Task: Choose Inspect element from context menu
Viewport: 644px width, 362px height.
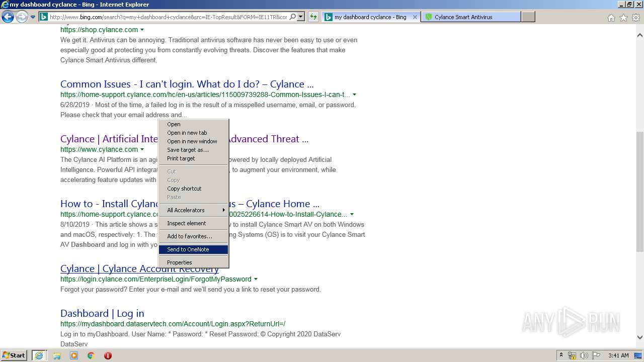Action: tap(193, 223)
